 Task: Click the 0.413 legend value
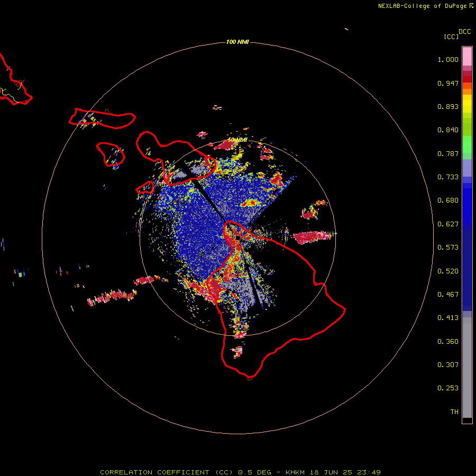(x=448, y=318)
